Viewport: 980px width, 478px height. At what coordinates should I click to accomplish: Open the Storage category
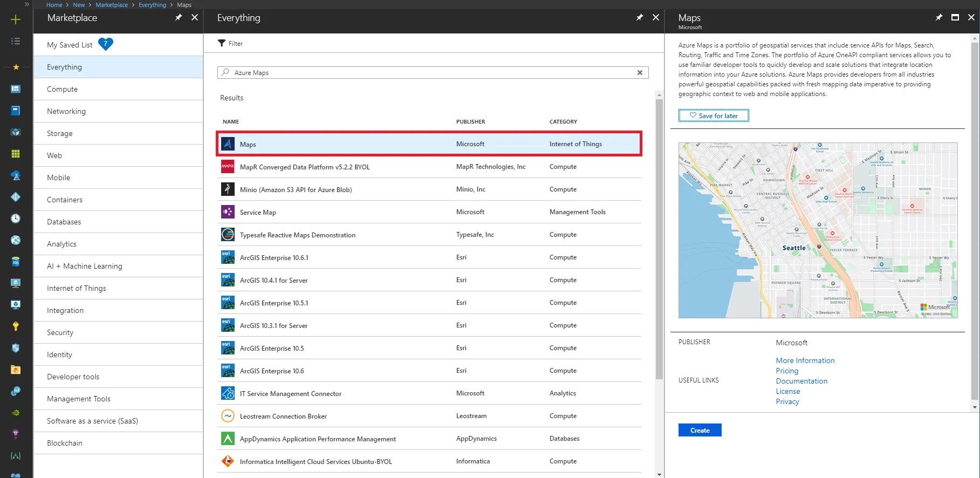point(118,133)
